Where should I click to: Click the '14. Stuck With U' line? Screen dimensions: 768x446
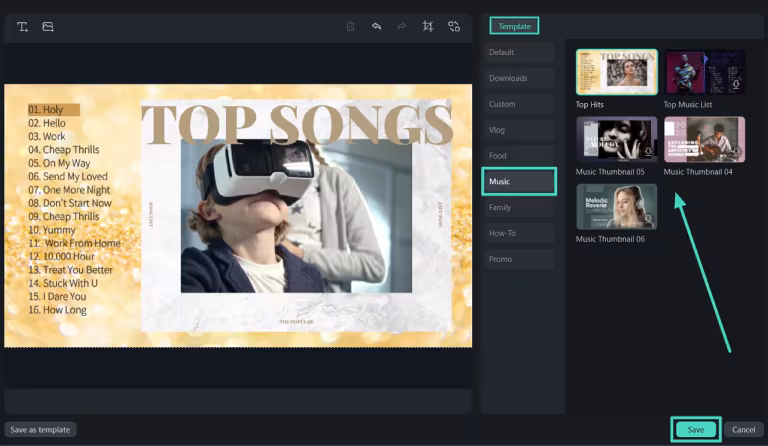pos(63,283)
